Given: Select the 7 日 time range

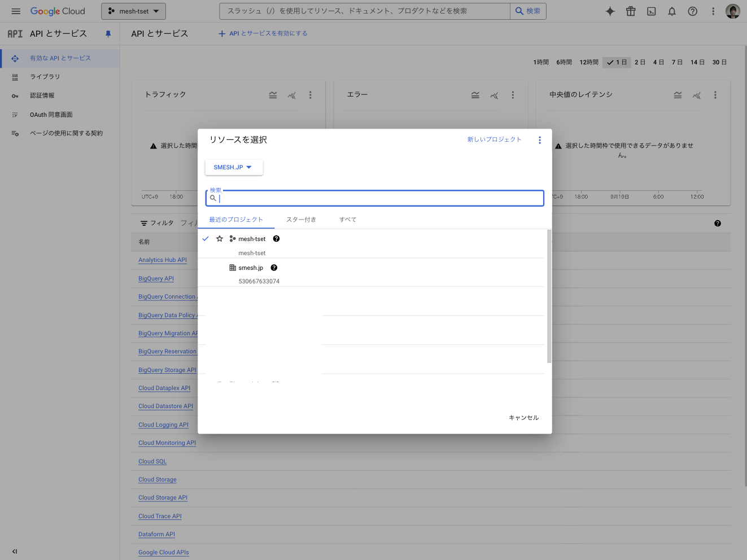Looking at the screenshot, I should [677, 63].
